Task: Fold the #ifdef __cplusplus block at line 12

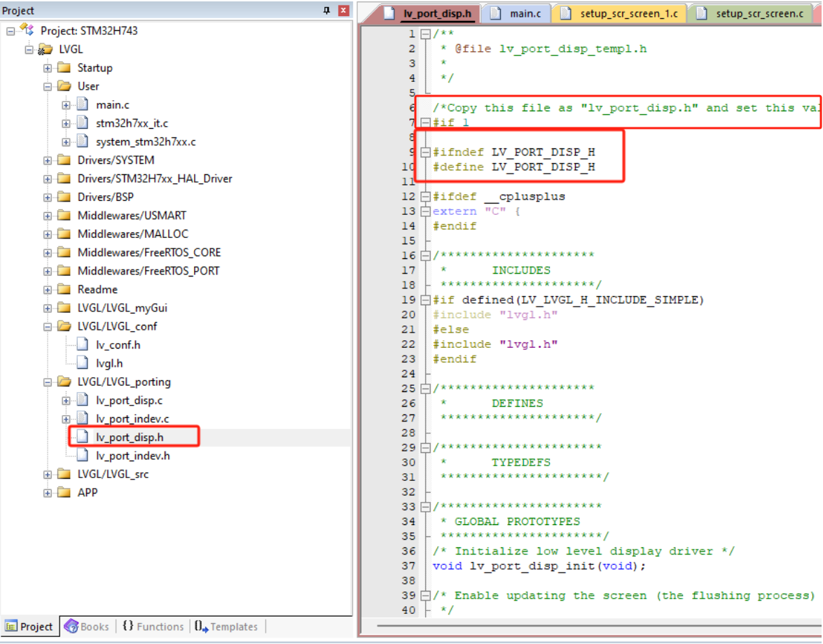Action: pos(426,197)
